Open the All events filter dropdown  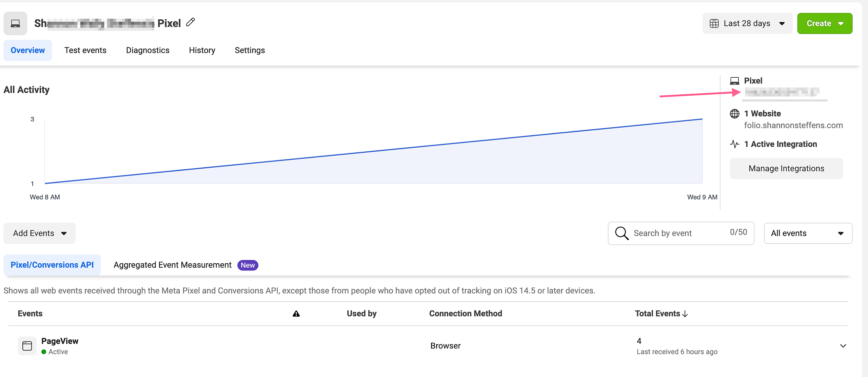pos(808,233)
